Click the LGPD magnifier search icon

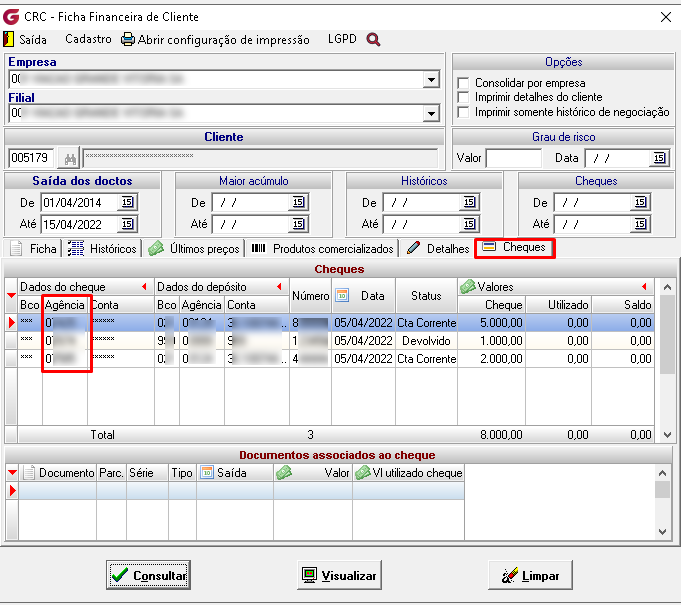[x=373, y=40]
